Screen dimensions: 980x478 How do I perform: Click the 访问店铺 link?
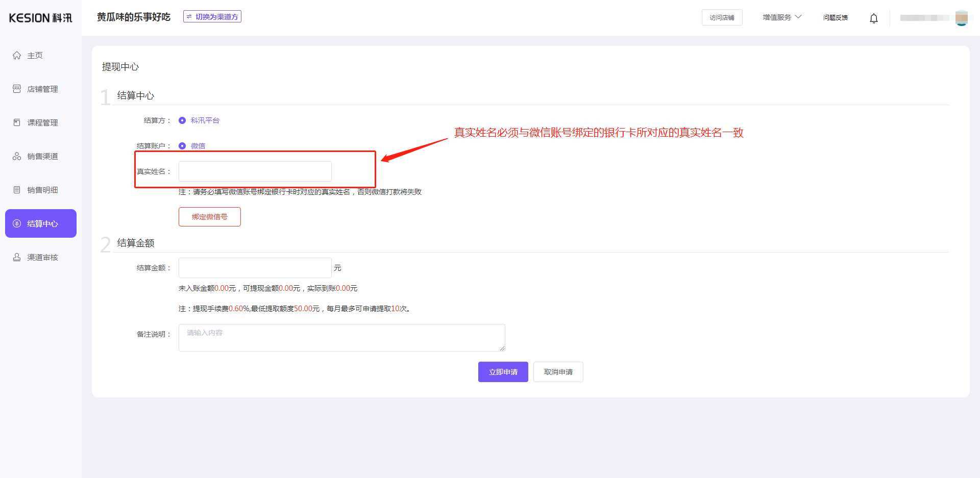(722, 17)
